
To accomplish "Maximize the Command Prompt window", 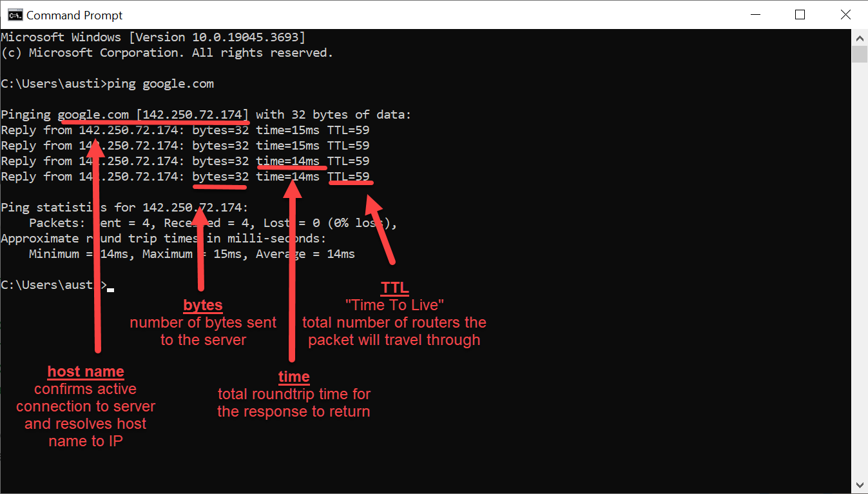I will [800, 14].
